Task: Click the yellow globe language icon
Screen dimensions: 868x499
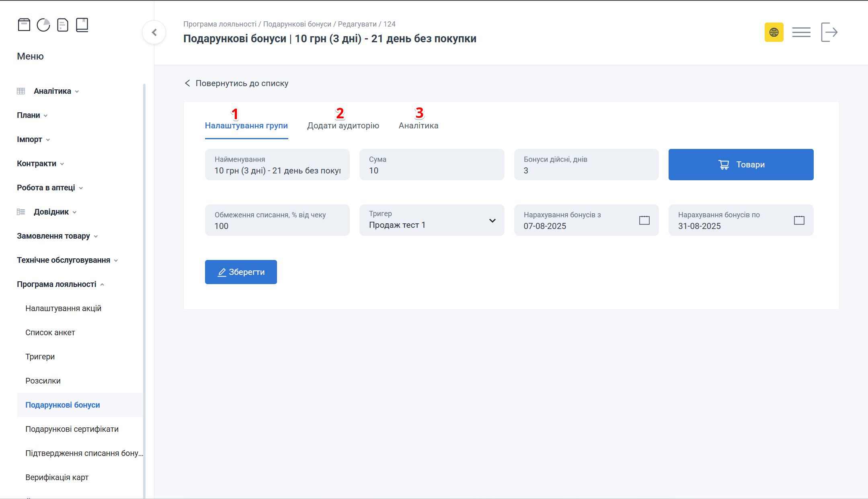Action: coord(774,32)
